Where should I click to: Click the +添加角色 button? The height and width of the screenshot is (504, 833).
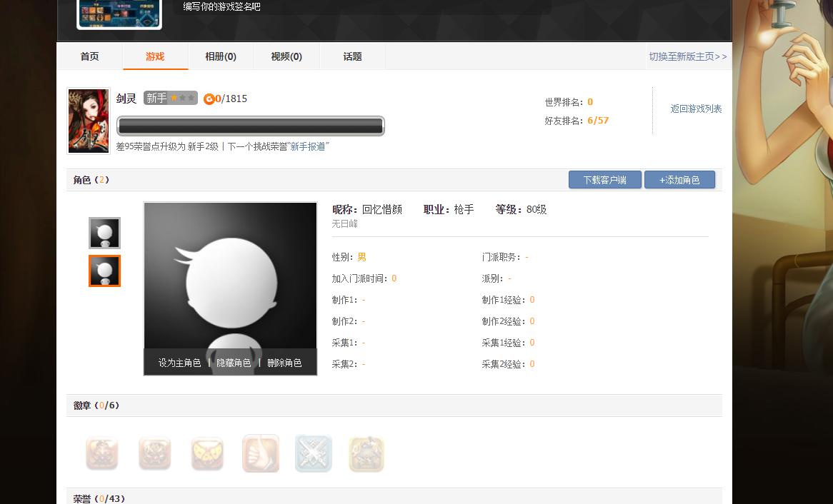679,179
